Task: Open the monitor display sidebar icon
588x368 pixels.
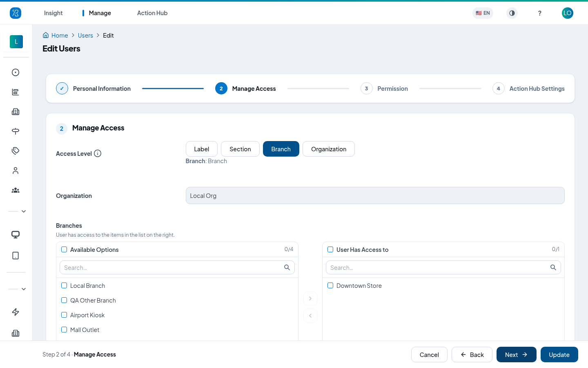Action: (16, 235)
